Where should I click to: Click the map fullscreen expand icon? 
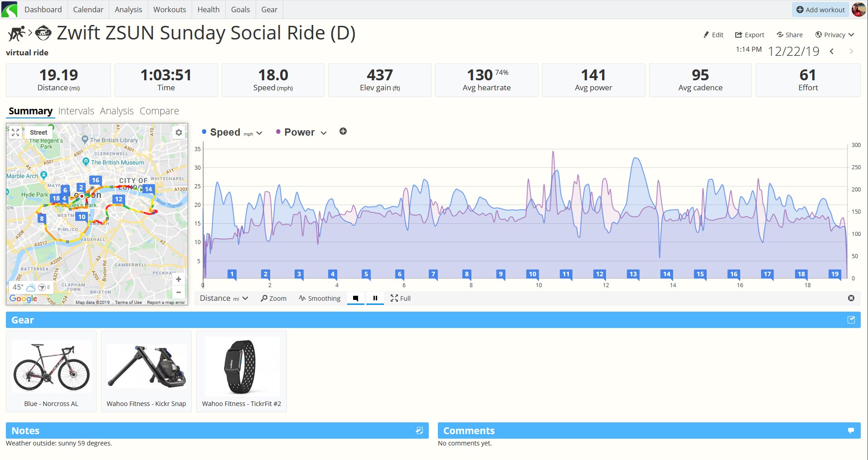(x=15, y=132)
